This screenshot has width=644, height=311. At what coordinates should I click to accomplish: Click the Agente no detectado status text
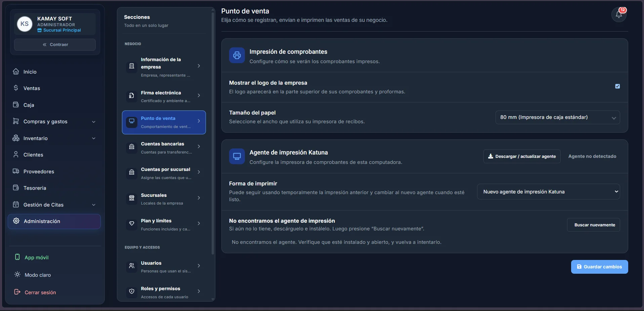592,156
